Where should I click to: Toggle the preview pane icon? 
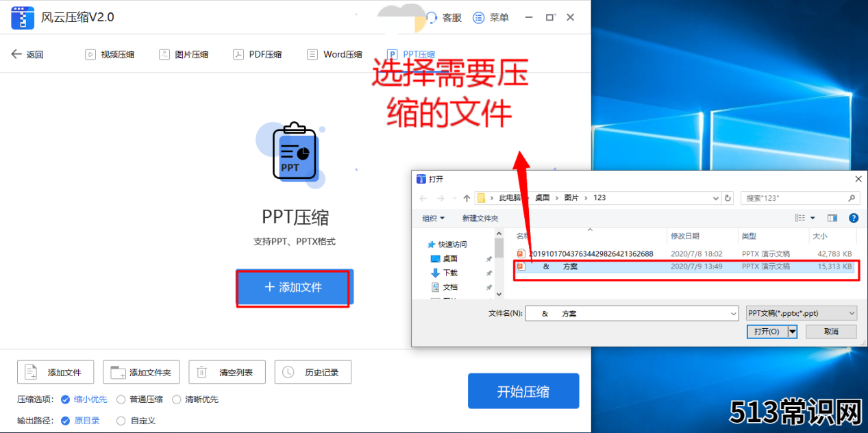[832, 219]
